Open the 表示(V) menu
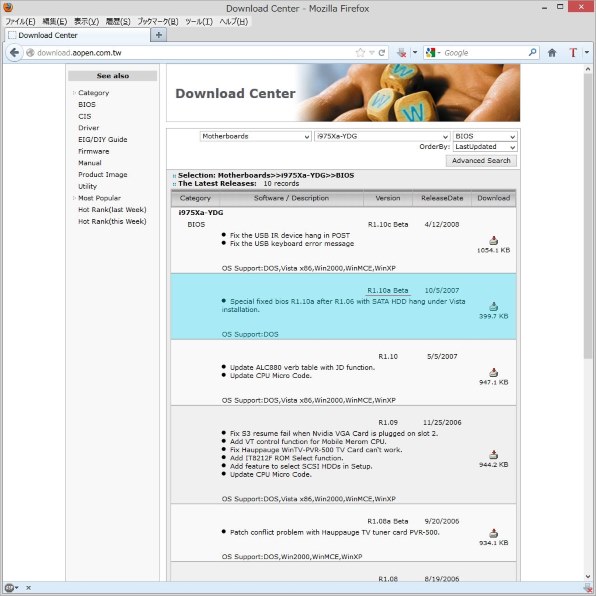596x596 pixels. [x=86, y=22]
